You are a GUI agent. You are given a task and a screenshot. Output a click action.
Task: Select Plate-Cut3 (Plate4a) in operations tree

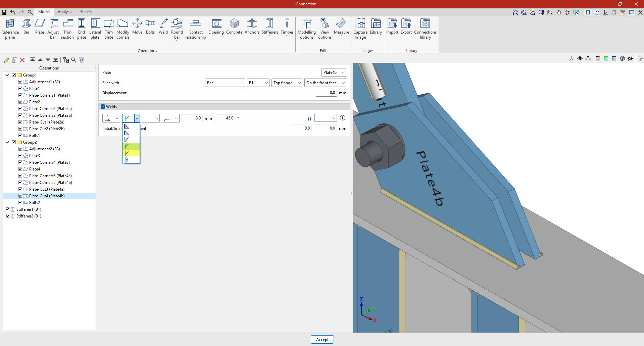(x=47, y=189)
